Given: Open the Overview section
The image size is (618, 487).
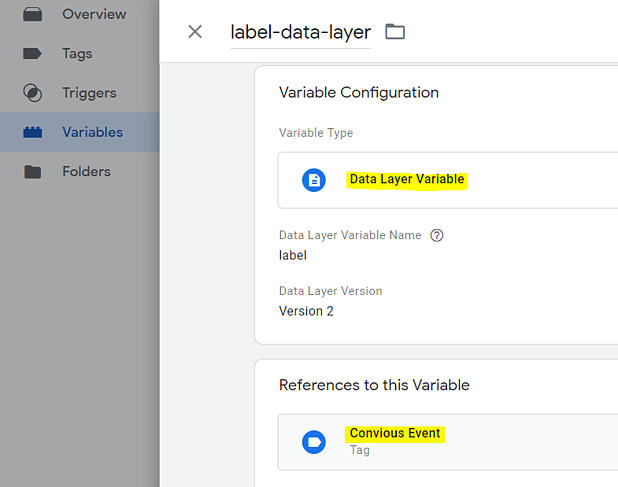Looking at the screenshot, I should coord(94,15).
